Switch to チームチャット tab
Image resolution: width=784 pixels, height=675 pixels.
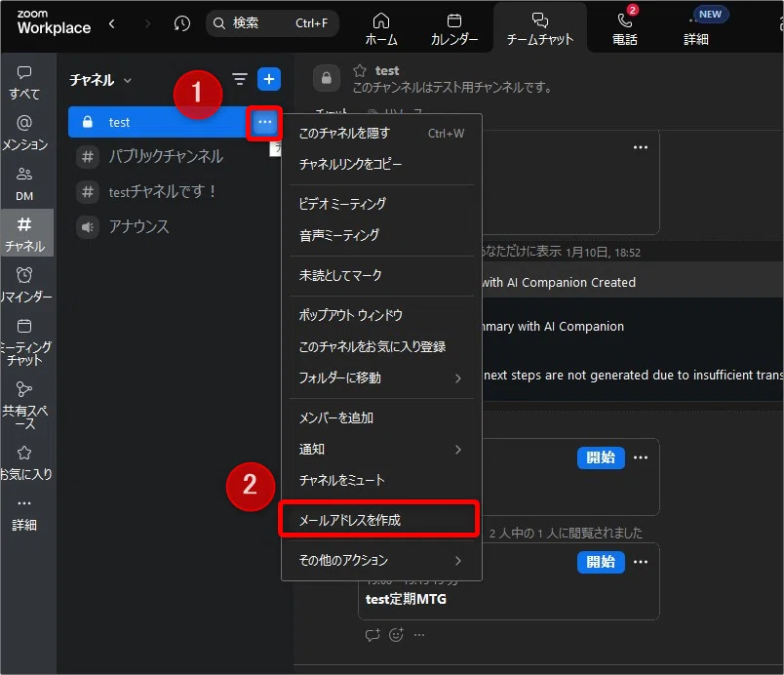coord(540,29)
